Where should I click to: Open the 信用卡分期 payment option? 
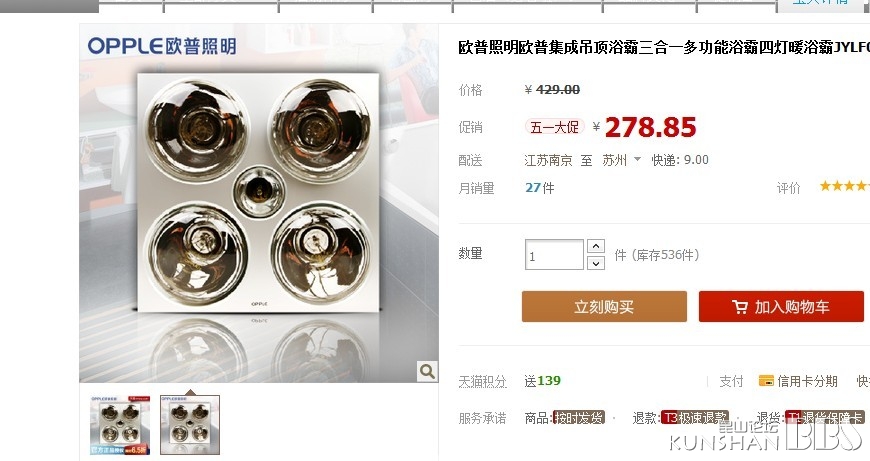click(807, 381)
